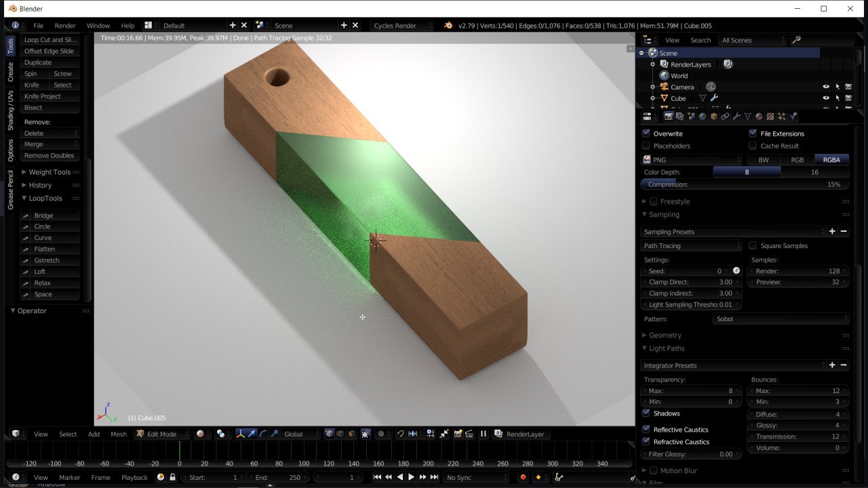Pause the viewport preview render
The image size is (868, 488).
click(x=484, y=434)
